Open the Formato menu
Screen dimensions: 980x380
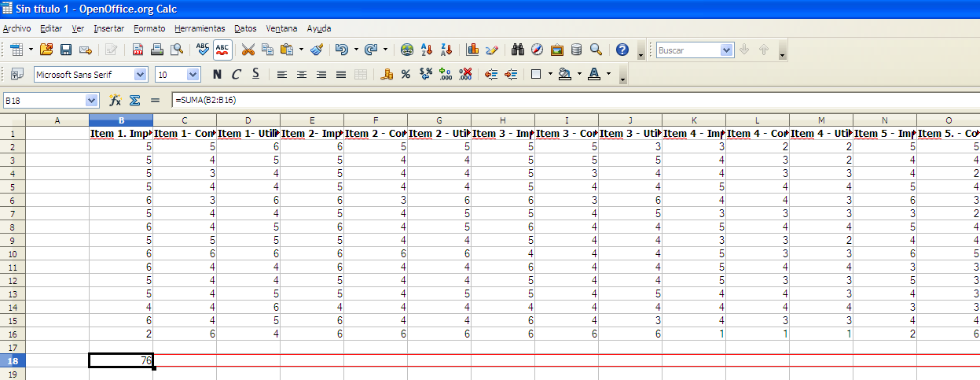(149, 28)
